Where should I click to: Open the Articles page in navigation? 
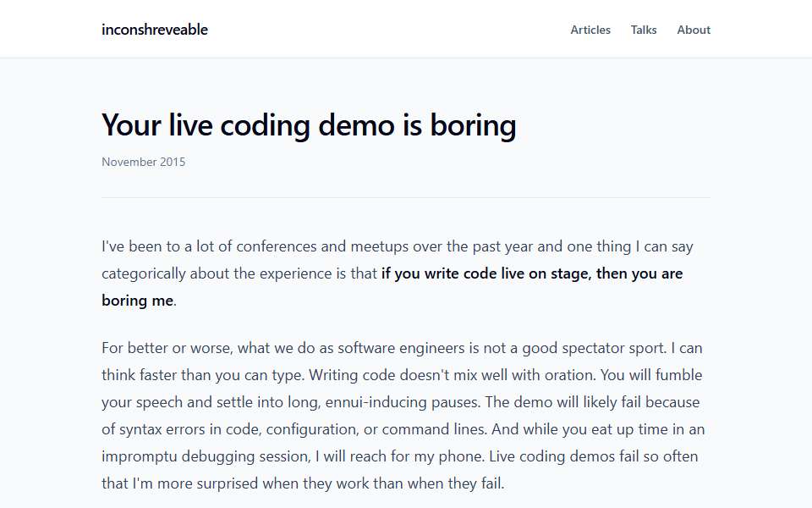click(590, 30)
